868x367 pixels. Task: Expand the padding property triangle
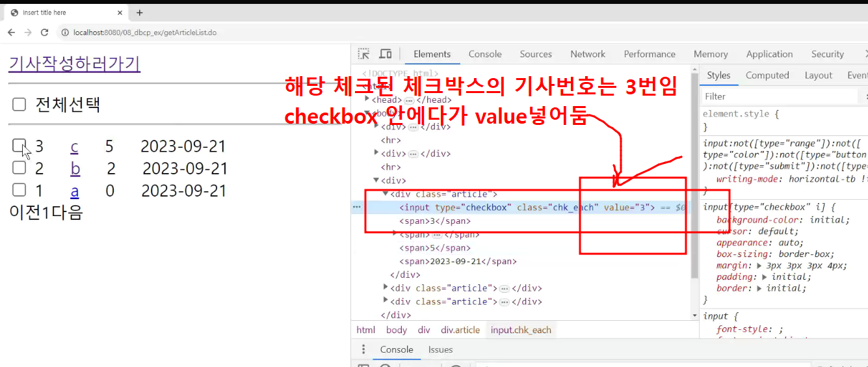click(765, 277)
